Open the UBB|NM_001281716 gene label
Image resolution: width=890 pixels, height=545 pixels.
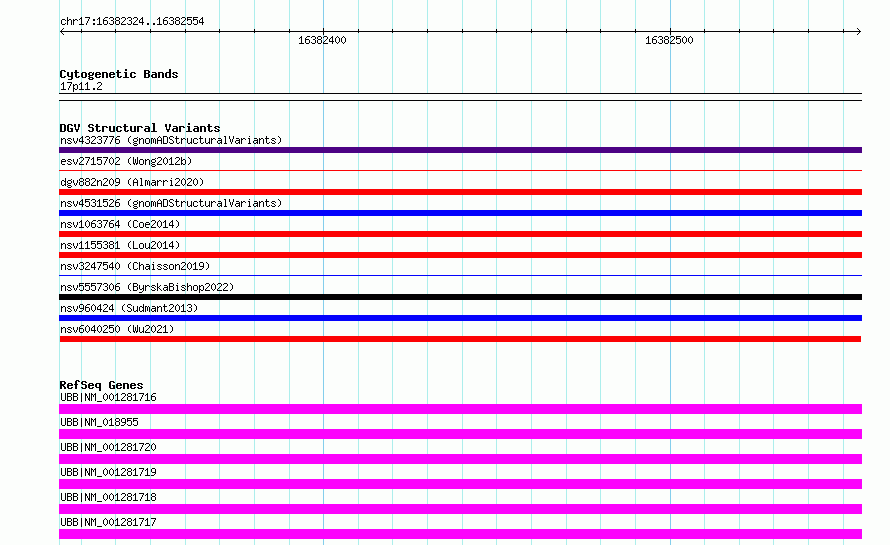(108, 397)
